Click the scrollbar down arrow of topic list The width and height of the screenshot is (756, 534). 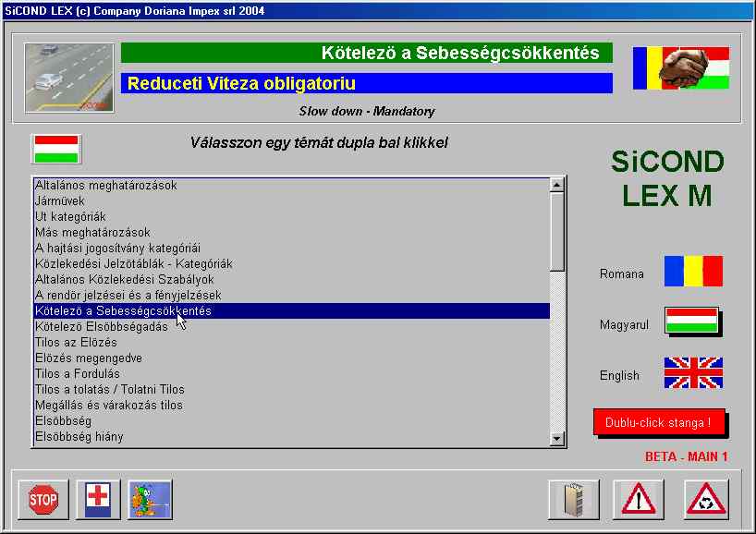(557, 439)
